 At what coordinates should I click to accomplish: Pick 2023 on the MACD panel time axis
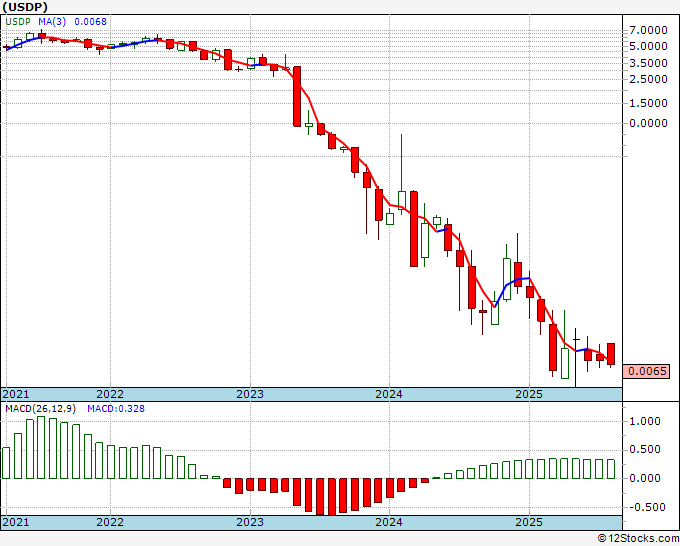point(250,522)
